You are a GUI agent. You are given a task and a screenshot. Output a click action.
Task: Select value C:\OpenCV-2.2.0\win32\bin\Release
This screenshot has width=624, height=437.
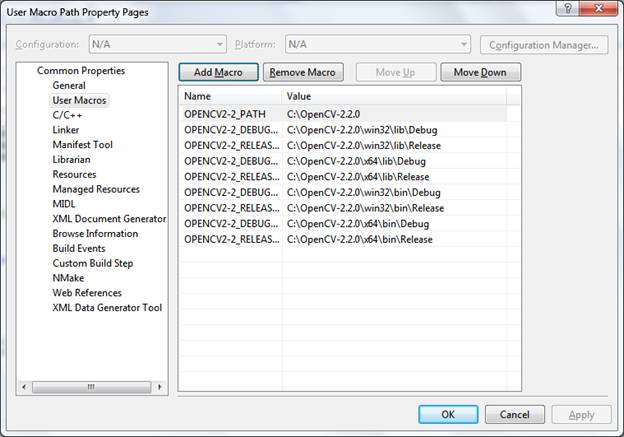click(365, 208)
